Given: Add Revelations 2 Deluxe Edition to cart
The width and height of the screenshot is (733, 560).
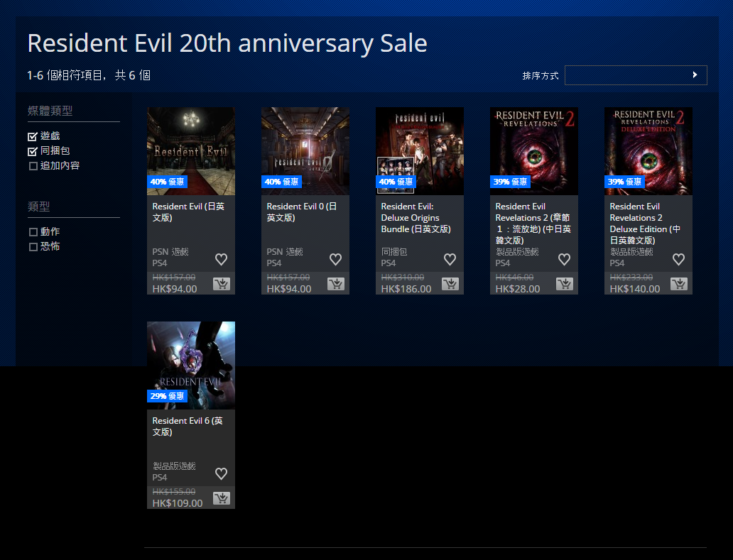Looking at the screenshot, I should (678, 285).
